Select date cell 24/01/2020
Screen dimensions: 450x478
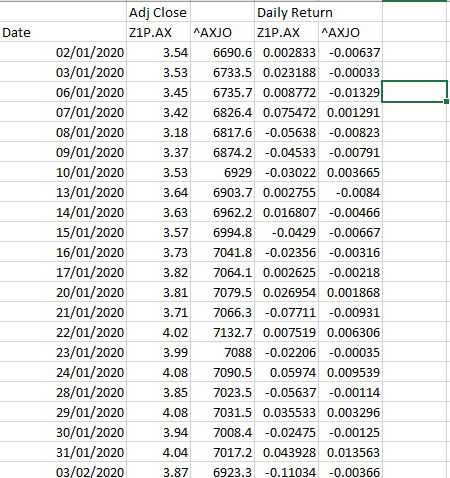point(63,372)
